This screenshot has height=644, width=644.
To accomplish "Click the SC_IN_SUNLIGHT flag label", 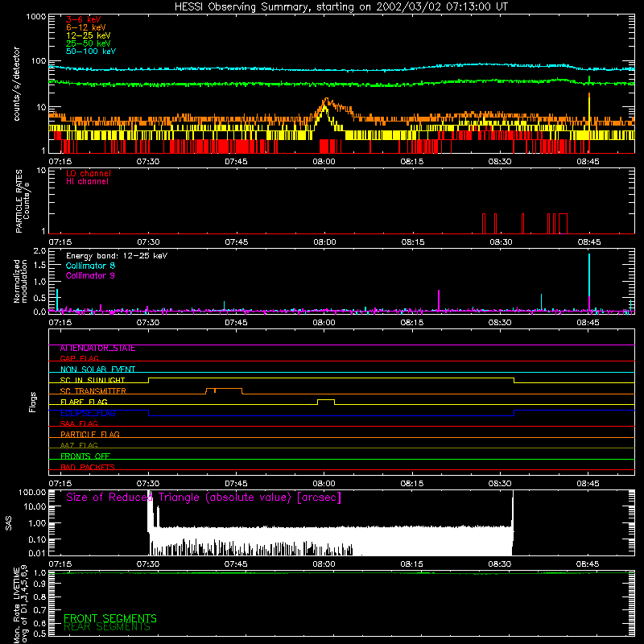I will (93, 380).
